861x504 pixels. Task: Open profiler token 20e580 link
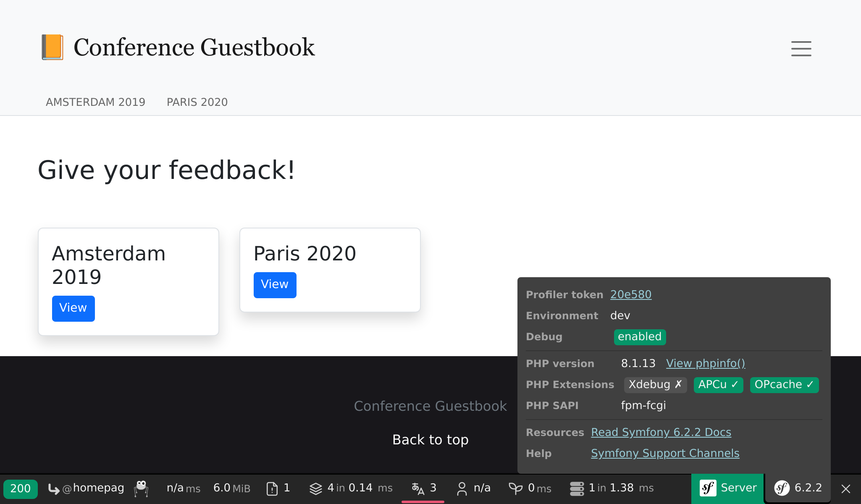630,294
